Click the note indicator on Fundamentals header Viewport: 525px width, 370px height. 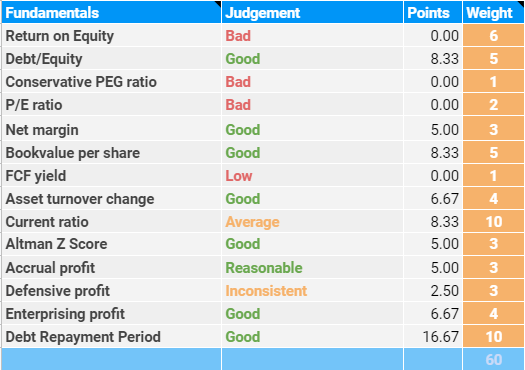point(218,4)
